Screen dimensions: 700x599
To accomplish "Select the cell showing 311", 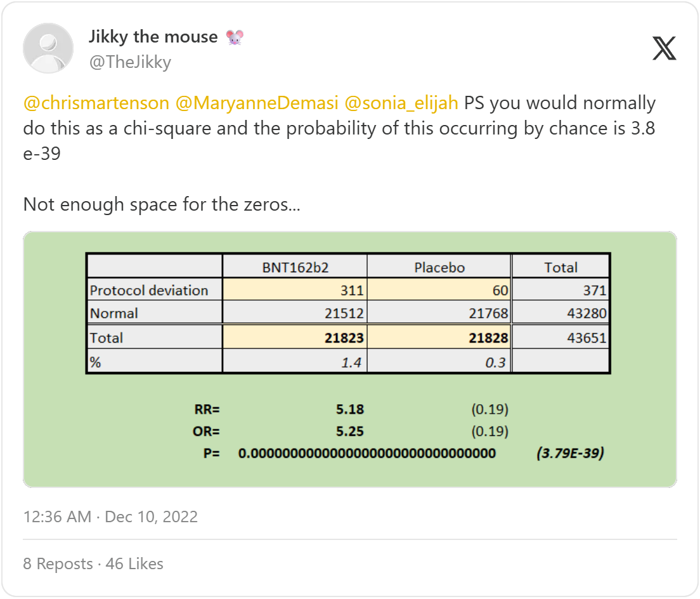I will pyautogui.click(x=351, y=291).
